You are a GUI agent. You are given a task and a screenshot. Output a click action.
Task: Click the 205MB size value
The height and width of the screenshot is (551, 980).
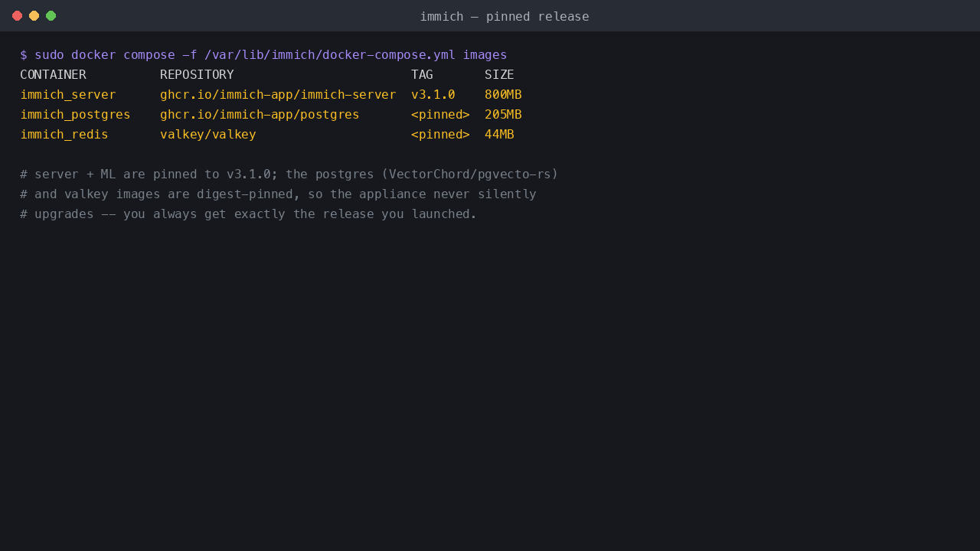(x=503, y=115)
